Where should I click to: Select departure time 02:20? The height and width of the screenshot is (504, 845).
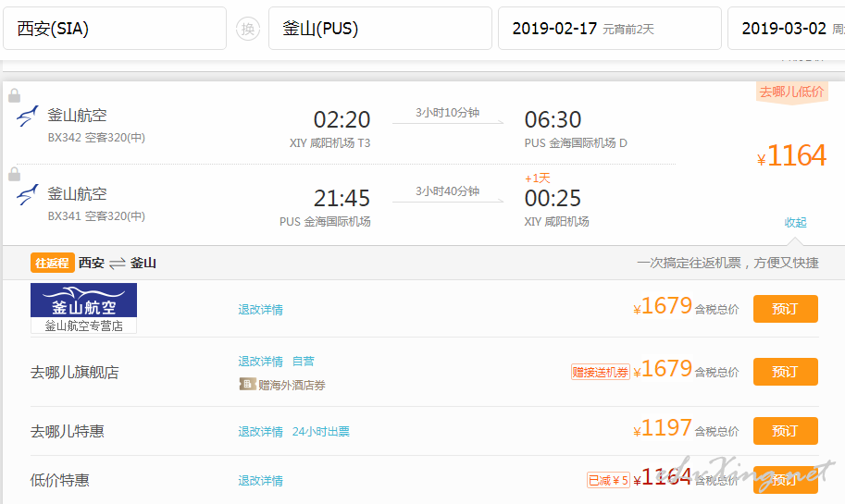click(342, 119)
